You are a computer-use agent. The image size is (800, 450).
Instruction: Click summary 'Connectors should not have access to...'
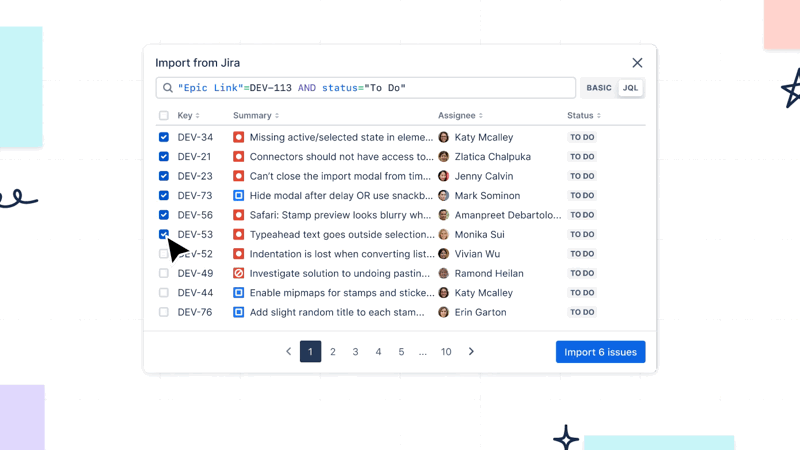coord(341,157)
